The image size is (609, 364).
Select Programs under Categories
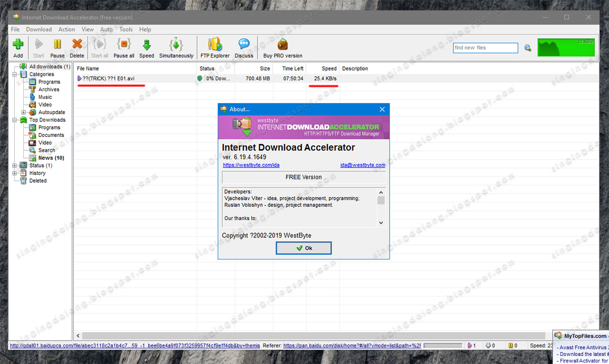[49, 82]
